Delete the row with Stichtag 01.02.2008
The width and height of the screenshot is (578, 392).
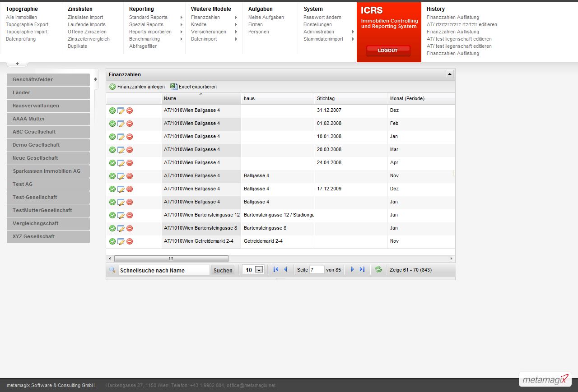click(130, 124)
